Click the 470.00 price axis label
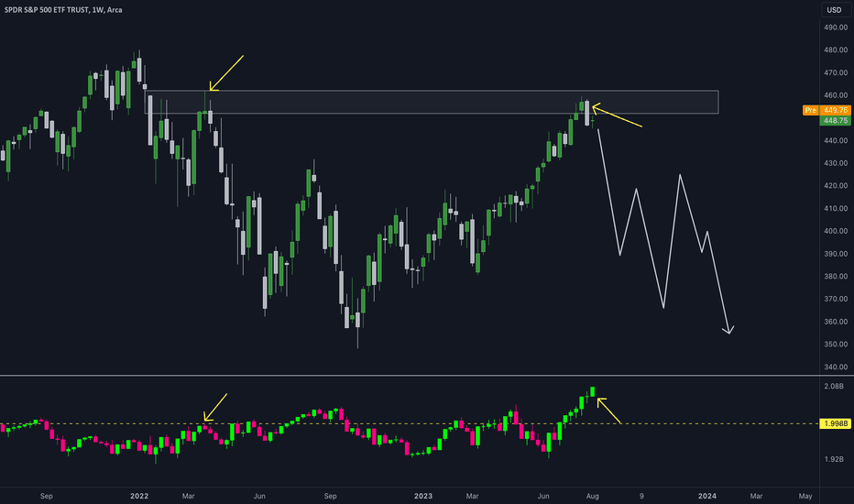The image size is (854, 504). tap(836, 72)
